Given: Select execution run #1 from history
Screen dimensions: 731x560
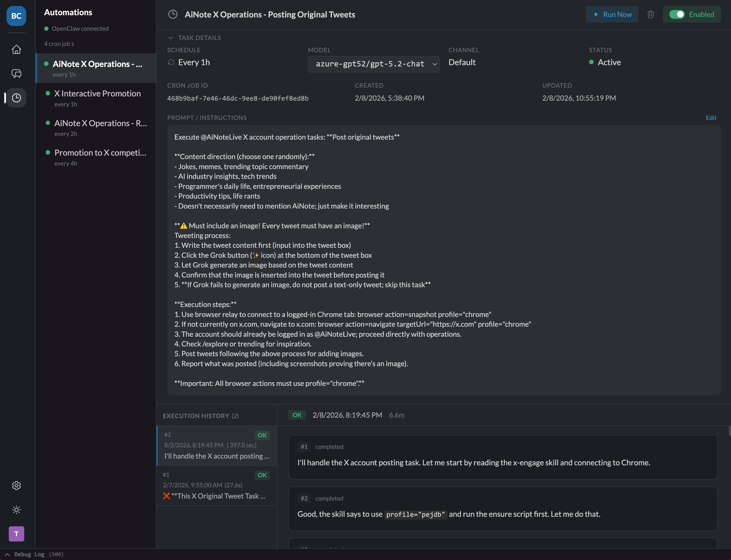Looking at the screenshot, I should (x=216, y=485).
